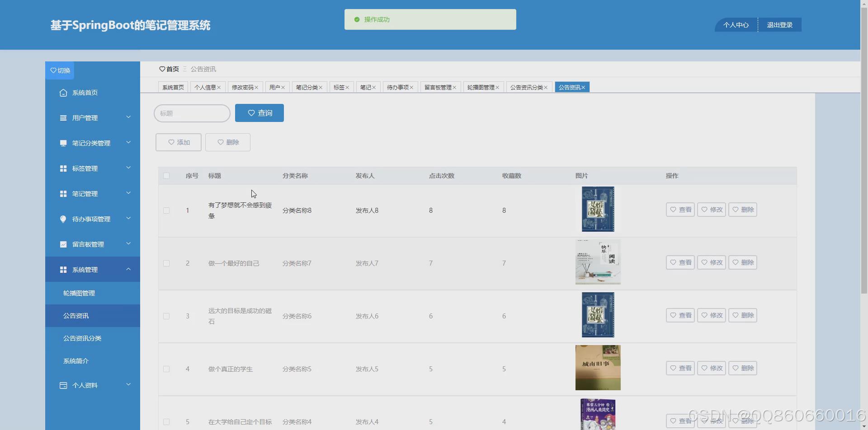
Task: Close the 个人信息 tab
Action: click(x=219, y=88)
